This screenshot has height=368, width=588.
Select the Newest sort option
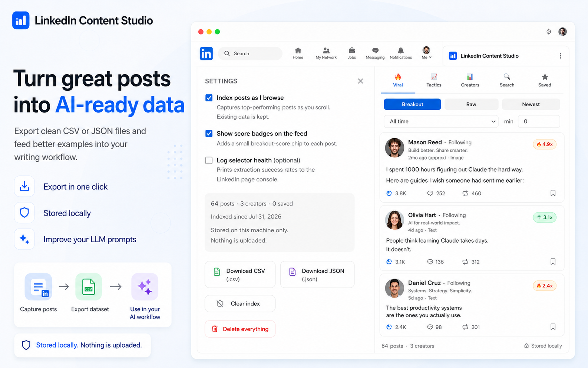click(531, 104)
